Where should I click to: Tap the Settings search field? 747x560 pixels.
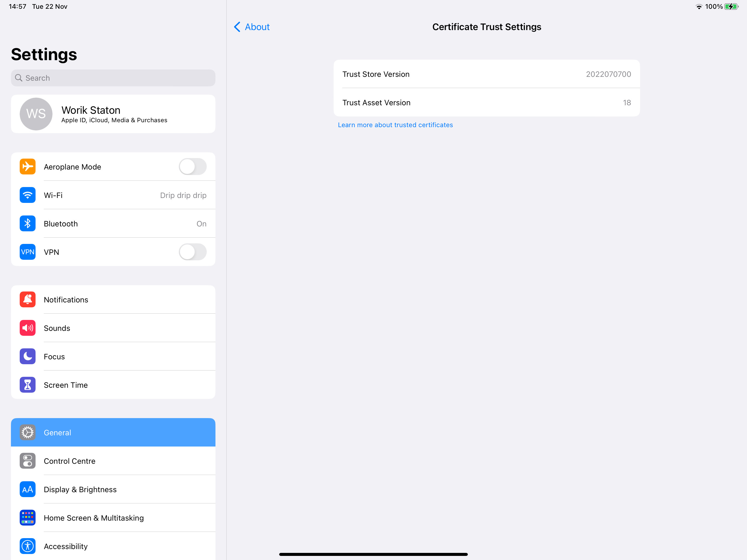113,78
